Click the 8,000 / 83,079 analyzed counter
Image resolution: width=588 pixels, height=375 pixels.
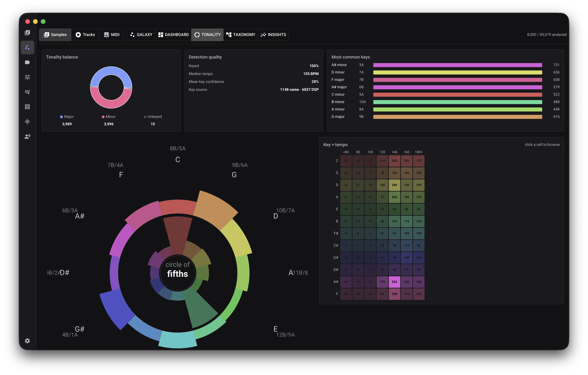[x=546, y=35]
